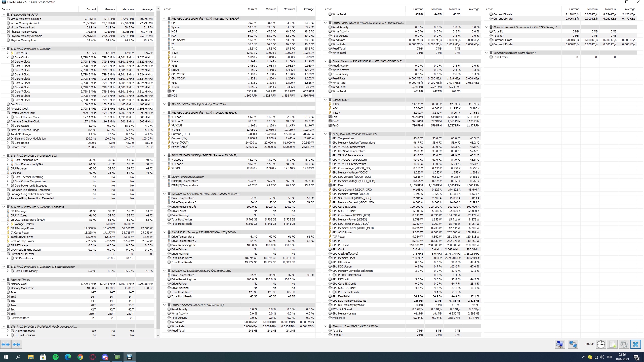Select the GPU Hot Spot Temperature row
The width and height of the screenshot is (644, 362).
[x=402, y=151]
